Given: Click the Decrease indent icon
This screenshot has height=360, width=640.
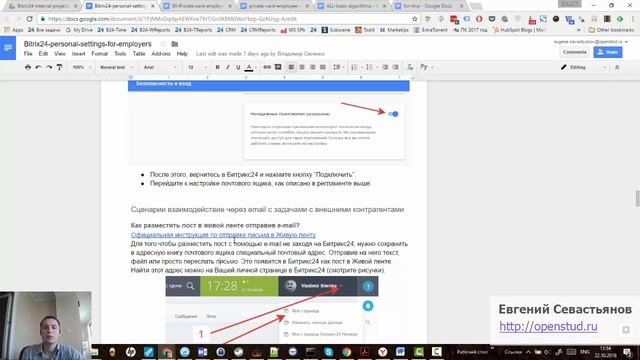Looking at the screenshot, I should [385, 67].
